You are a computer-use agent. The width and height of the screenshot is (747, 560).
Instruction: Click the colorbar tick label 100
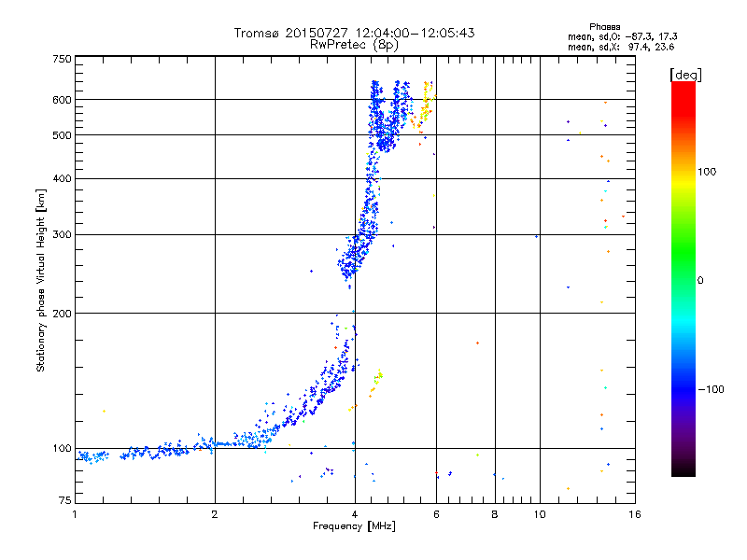click(707, 172)
